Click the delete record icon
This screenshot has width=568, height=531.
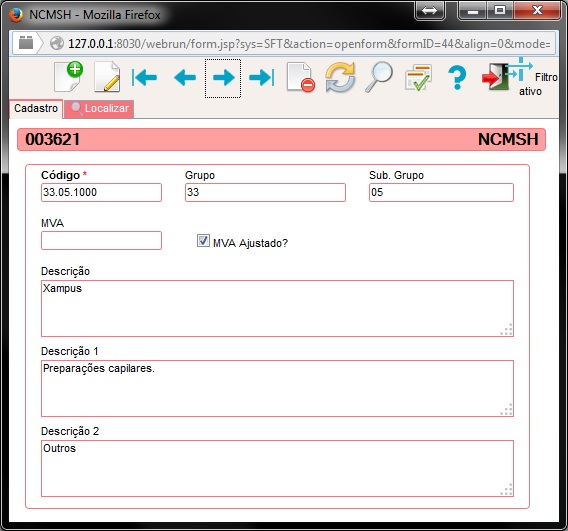301,77
